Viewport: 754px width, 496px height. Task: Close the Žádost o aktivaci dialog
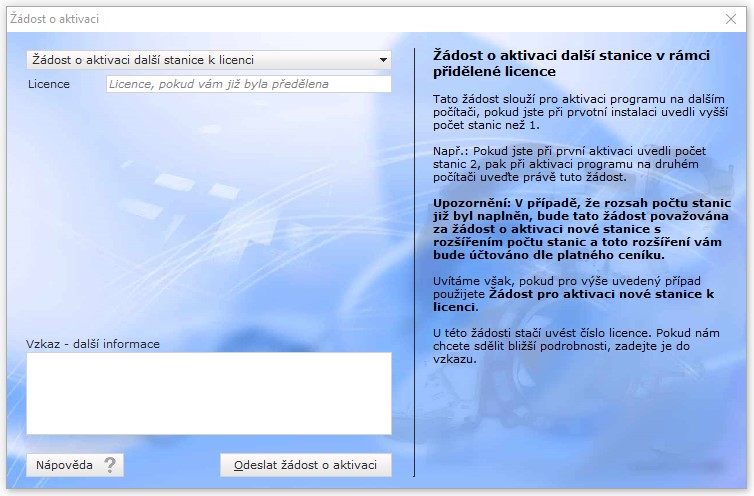[x=731, y=19]
